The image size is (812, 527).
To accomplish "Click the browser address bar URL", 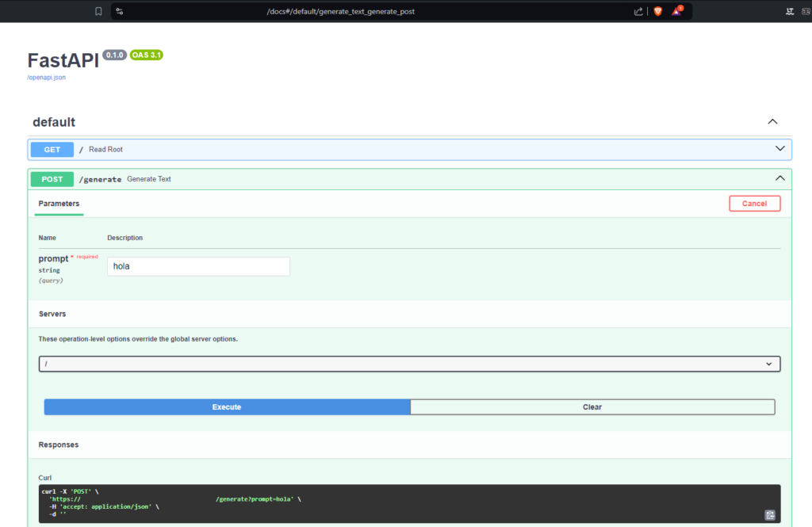I will click(341, 11).
